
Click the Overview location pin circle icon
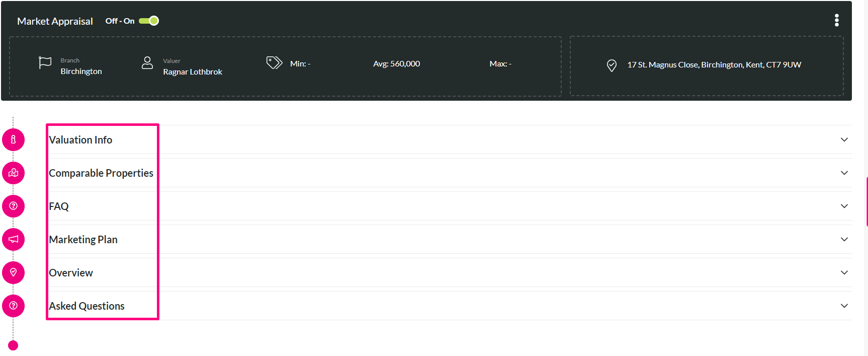[x=13, y=272]
